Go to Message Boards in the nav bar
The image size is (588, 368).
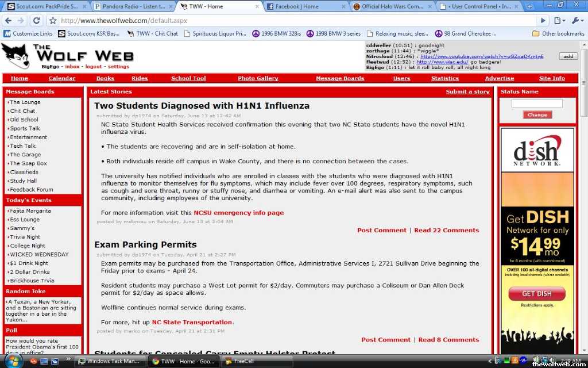(340, 78)
